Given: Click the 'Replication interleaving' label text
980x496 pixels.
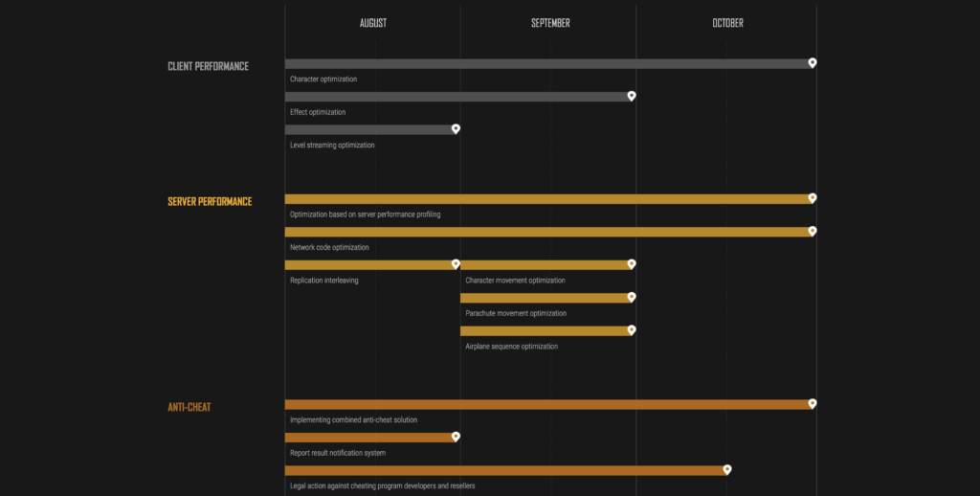Looking at the screenshot, I should tap(324, 281).
